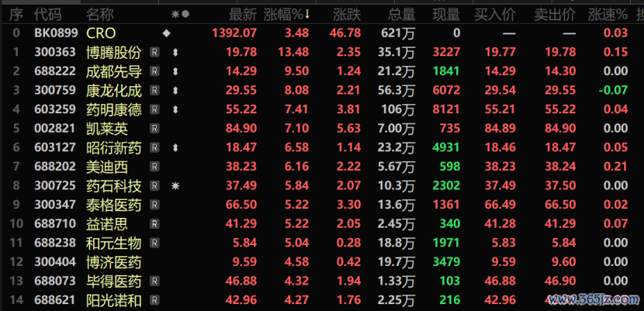Click the sun marker icon in header
The image size is (644, 311).
(175, 15)
